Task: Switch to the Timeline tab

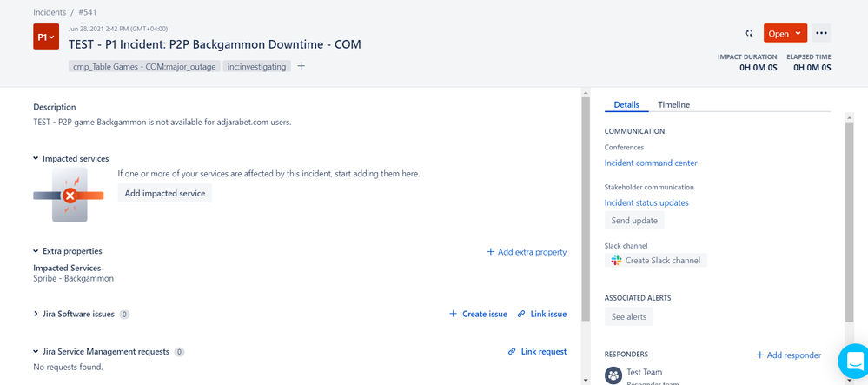Action: coord(673,104)
